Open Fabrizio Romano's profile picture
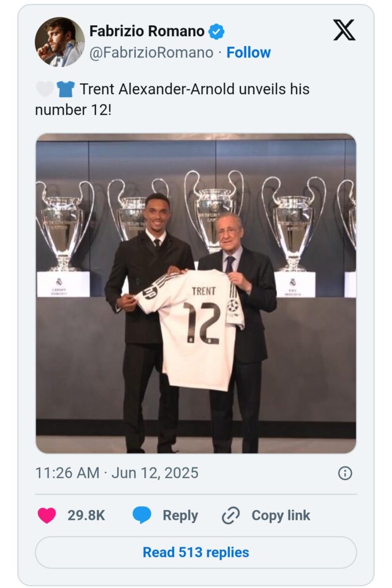The height and width of the screenshot is (588, 392). [x=60, y=42]
